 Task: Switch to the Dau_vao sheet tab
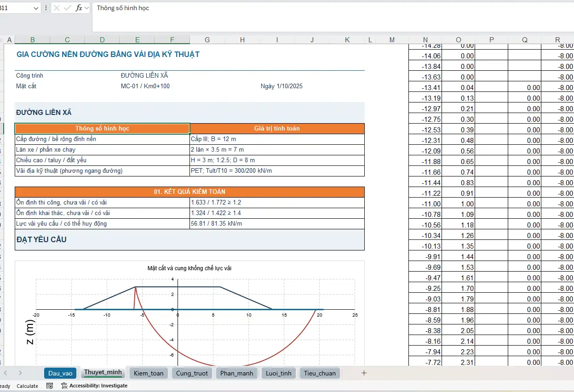60,373
